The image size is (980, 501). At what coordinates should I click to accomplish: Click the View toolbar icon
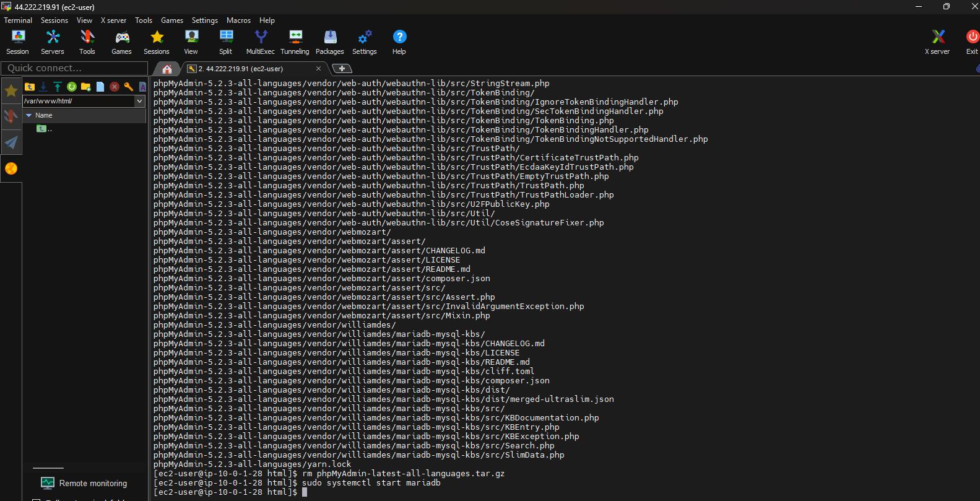click(191, 42)
